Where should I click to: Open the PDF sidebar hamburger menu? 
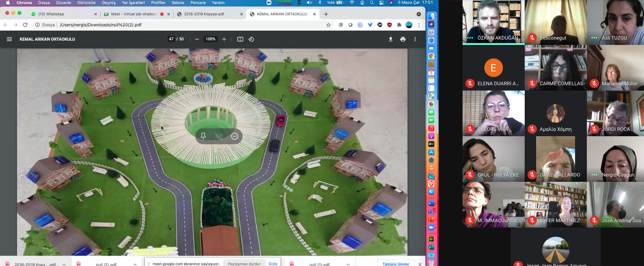(x=9, y=39)
